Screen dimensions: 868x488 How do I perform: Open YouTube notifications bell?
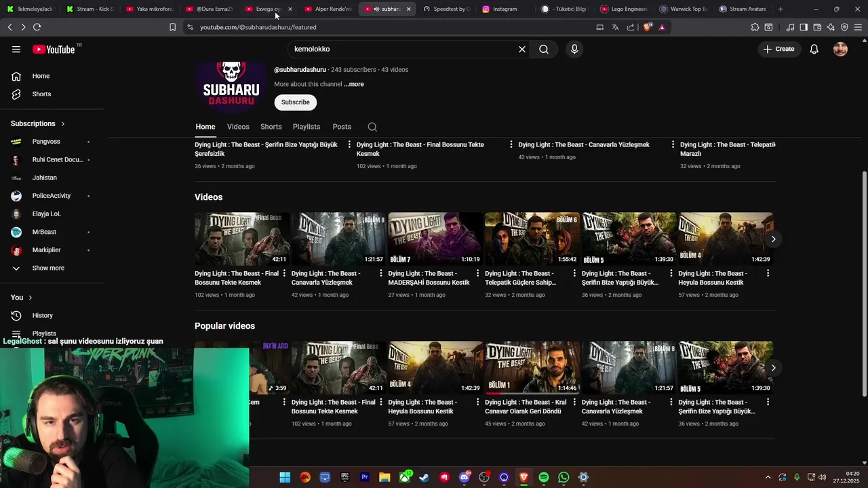(814, 49)
